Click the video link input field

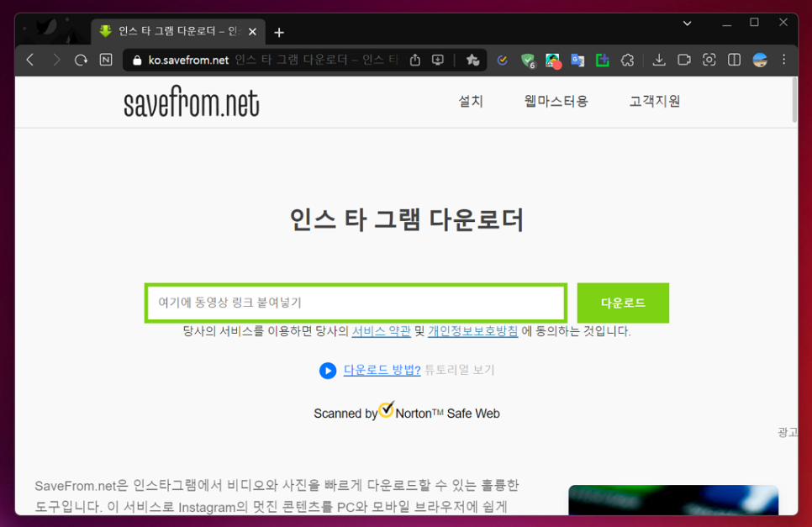pos(356,303)
